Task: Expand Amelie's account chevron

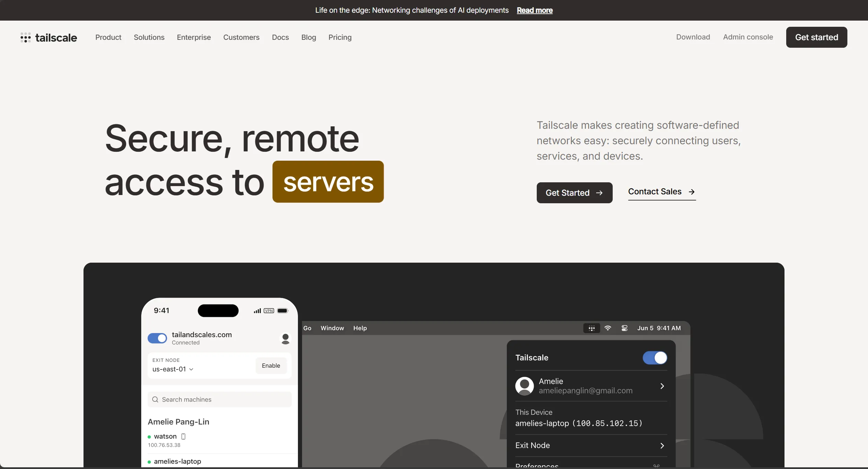Action: pyautogui.click(x=662, y=386)
